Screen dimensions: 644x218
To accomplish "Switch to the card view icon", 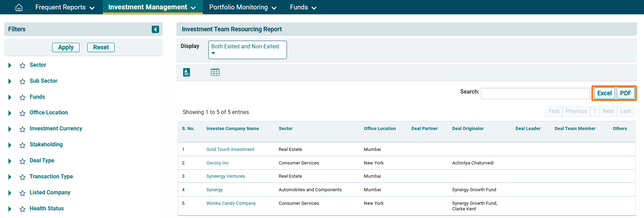I will point(187,72).
